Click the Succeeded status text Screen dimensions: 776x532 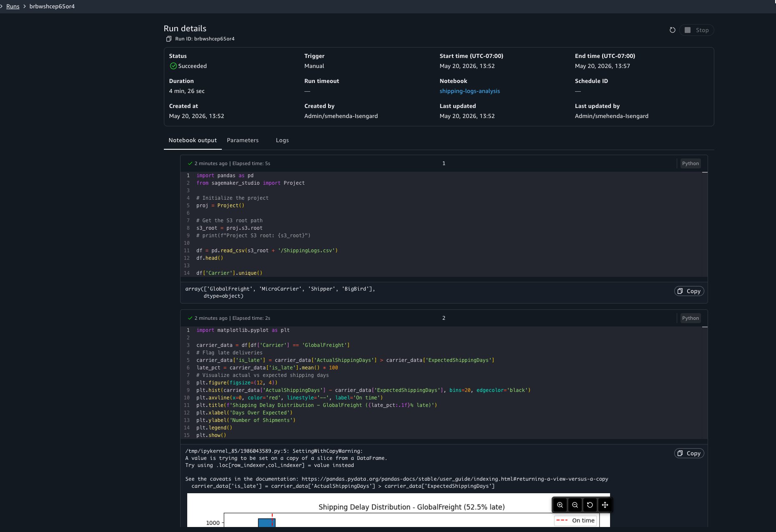192,66
